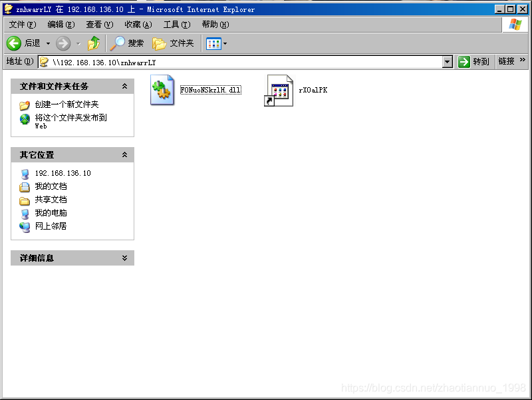Image resolution: width=532 pixels, height=400 pixels.
Task: Close the explorer window
Action: 523,9
